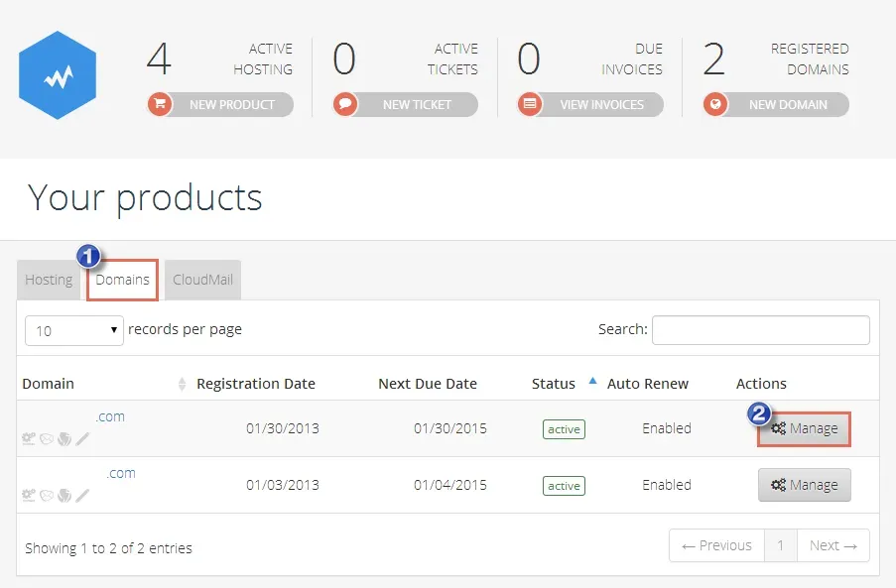Select the CloudMail tab
Screen dimensions: 896x588
202,280
